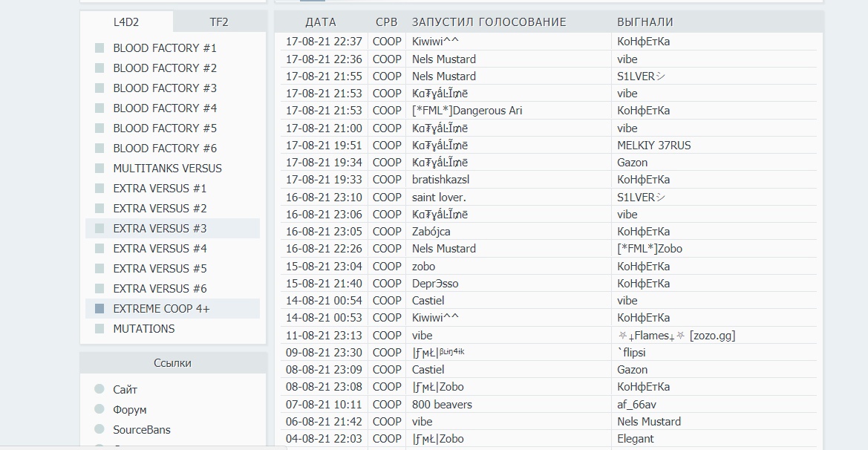The height and width of the screenshot is (450, 868).
Task: Open EXTRA VERSUS #3 server
Action: 160,229
